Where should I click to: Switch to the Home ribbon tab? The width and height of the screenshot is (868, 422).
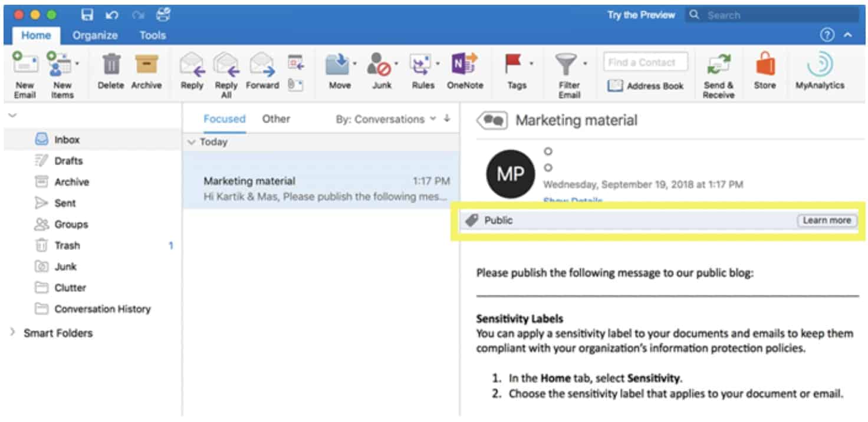click(x=36, y=35)
